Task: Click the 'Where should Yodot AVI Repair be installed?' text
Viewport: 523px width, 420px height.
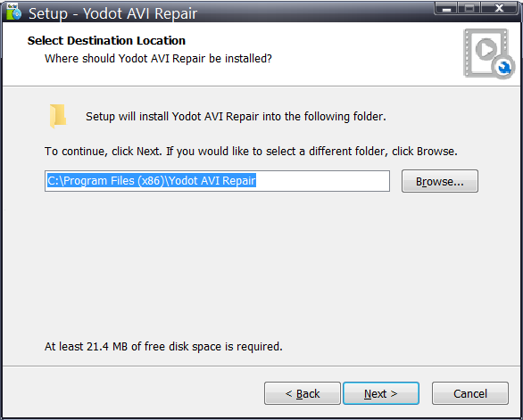Action: tap(159, 59)
